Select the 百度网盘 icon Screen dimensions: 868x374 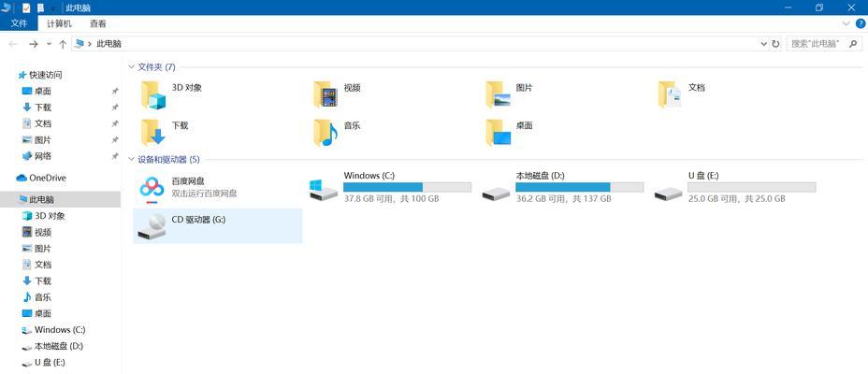152,188
